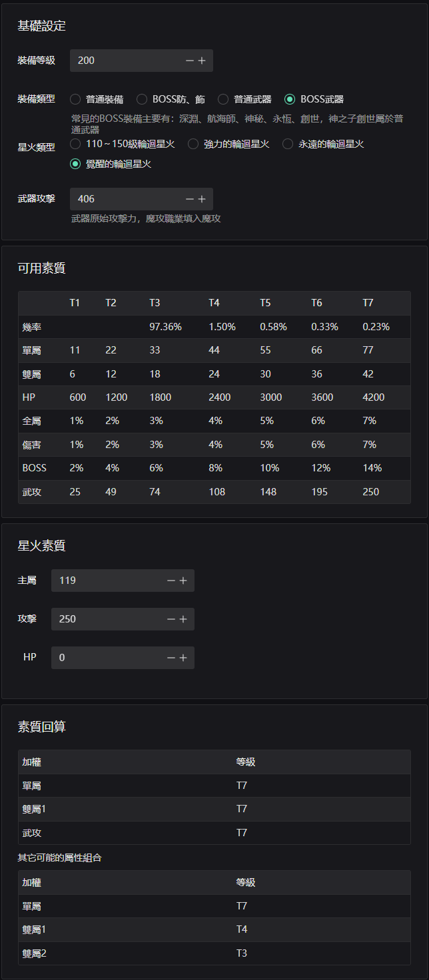Increase 主屬 value with plus stepper
The width and height of the screenshot is (429, 980).
point(183,580)
